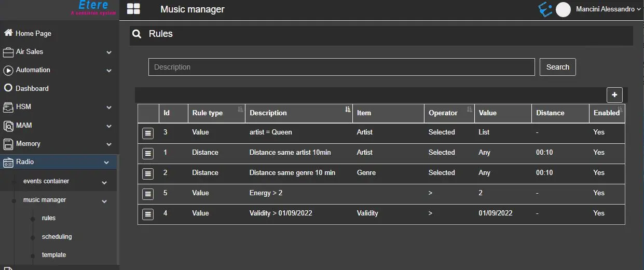This screenshot has height=270, width=644.
Task: Open the Mancini Alessandro user dropdown
Action: pyautogui.click(x=608, y=9)
